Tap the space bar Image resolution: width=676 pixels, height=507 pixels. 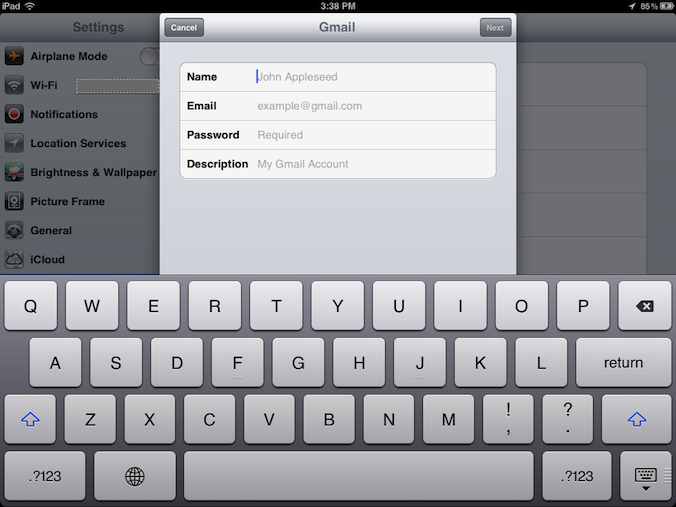pos(359,476)
